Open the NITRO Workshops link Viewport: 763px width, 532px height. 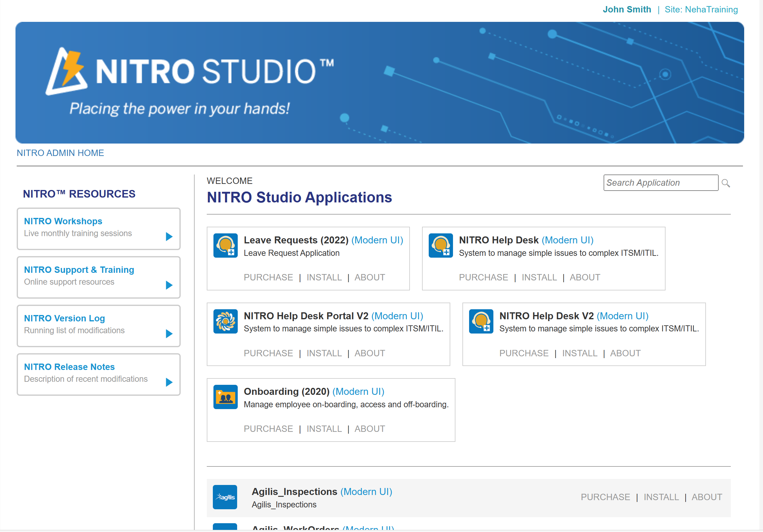tap(63, 221)
